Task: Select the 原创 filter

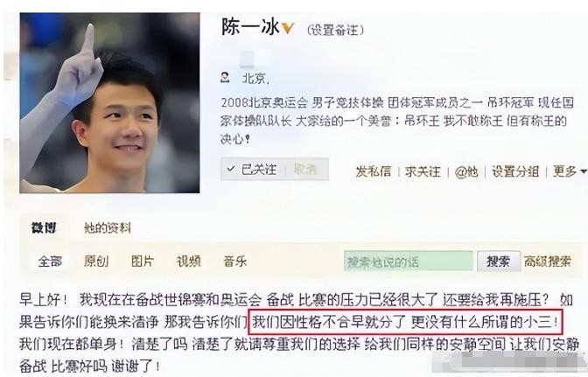Action: (x=96, y=262)
